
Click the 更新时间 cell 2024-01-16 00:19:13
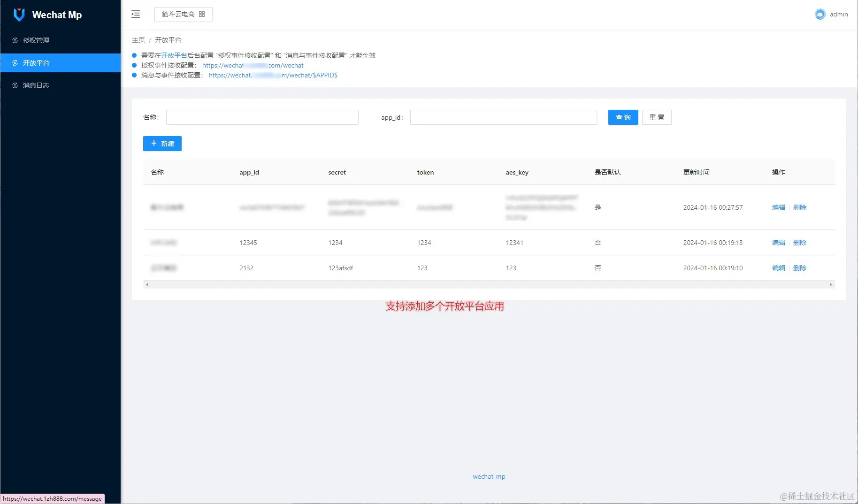coord(713,243)
